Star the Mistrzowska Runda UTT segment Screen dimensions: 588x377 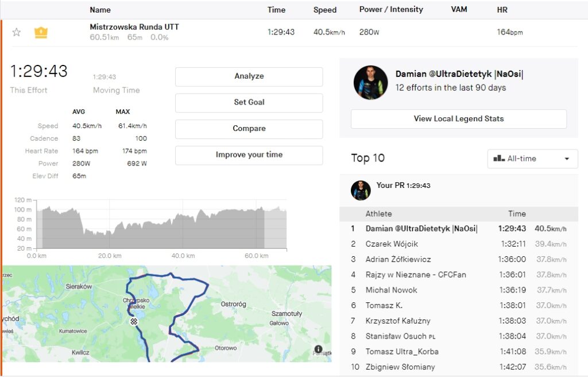pyautogui.click(x=17, y=32)
